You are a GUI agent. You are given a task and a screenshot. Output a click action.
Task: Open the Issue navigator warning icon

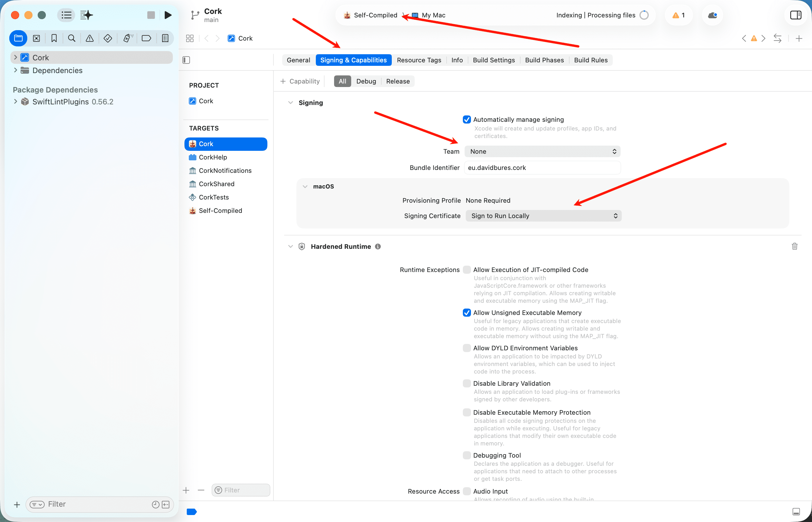point(90,38)
